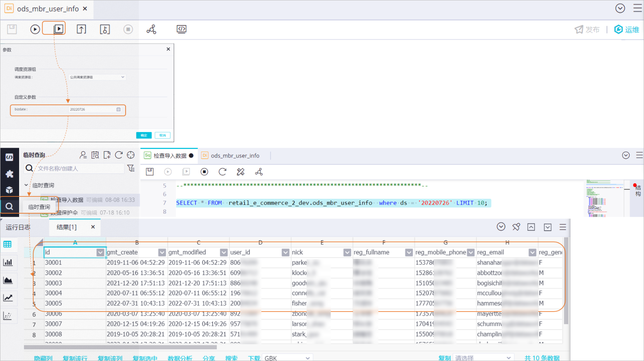Click the reload icon in the query editor toolbar
The height and width of the screenshot is (361, 644).
point(222,172)
